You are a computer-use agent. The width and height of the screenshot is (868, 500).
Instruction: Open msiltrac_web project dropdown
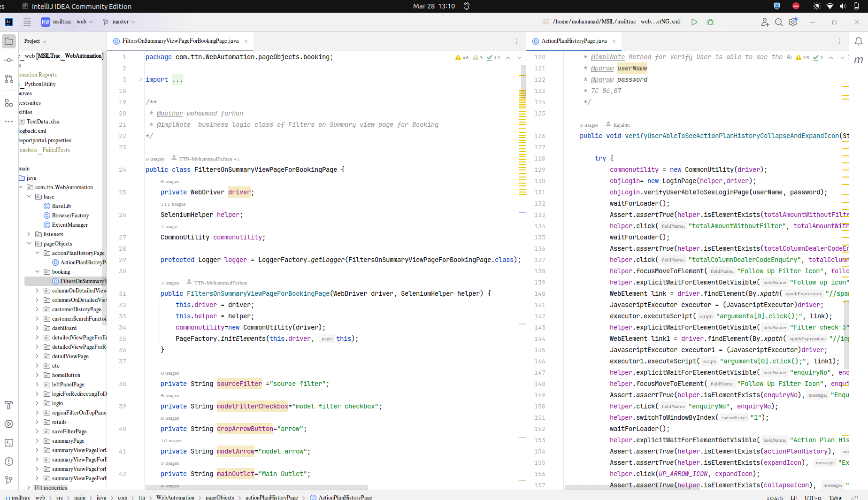67,22
